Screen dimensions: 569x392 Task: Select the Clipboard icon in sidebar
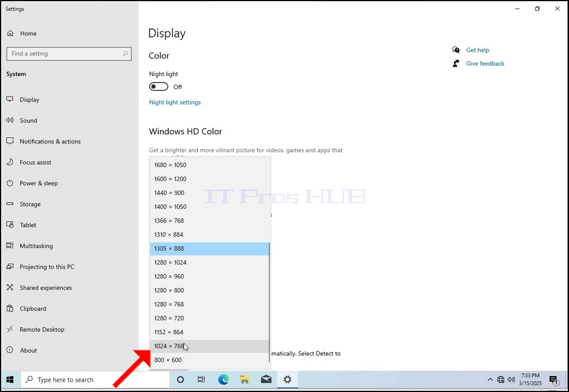pos(10,308)
